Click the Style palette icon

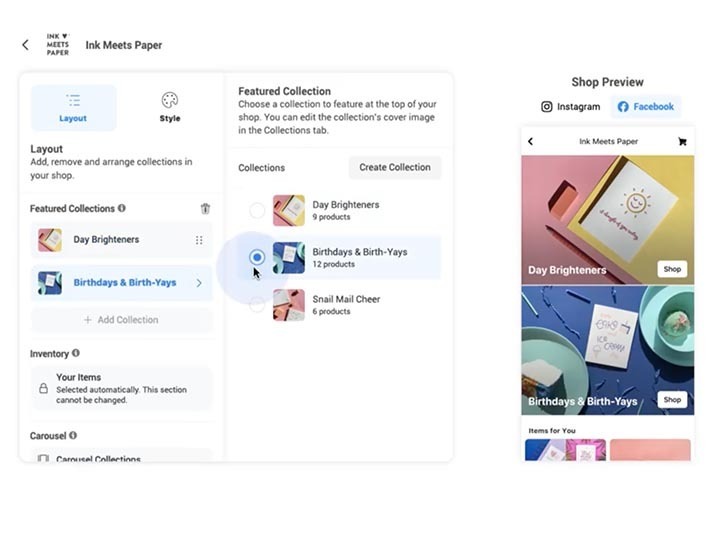click(x=170, y=100)
